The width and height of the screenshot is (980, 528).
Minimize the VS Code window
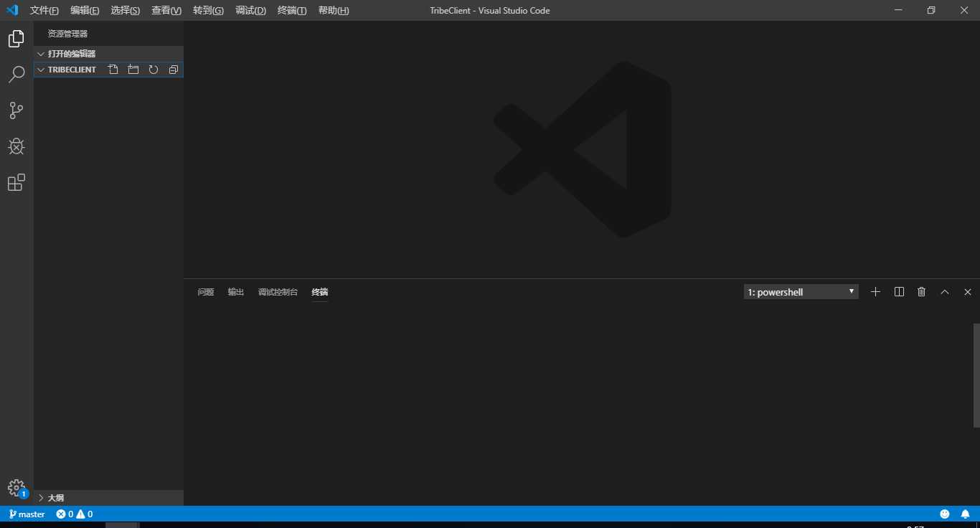click(x=898, y=10)
